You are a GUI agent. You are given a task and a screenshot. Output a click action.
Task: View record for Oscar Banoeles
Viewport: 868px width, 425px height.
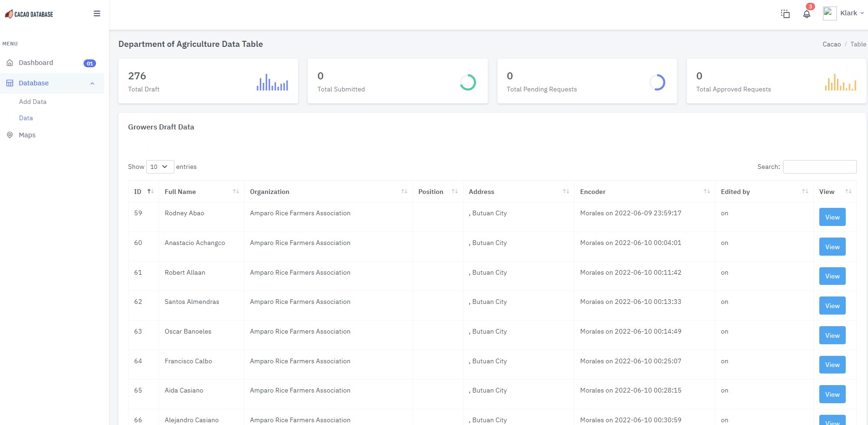pyautogui.click(x=832, y=335)
